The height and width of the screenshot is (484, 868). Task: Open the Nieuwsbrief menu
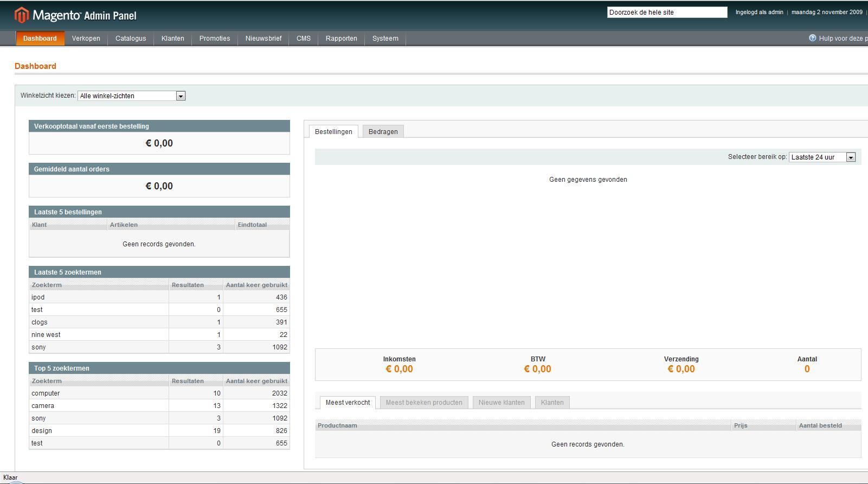(x=263, y=39)
